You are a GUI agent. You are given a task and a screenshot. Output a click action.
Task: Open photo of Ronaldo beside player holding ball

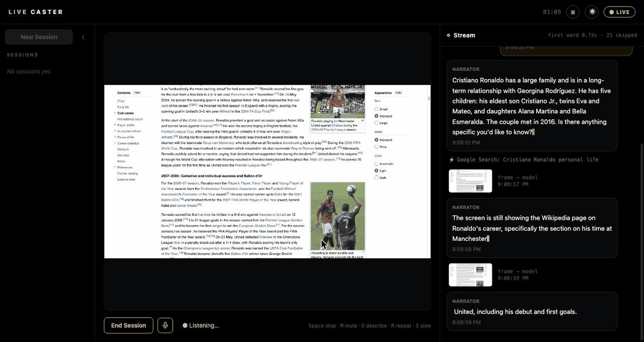point(338,216)
